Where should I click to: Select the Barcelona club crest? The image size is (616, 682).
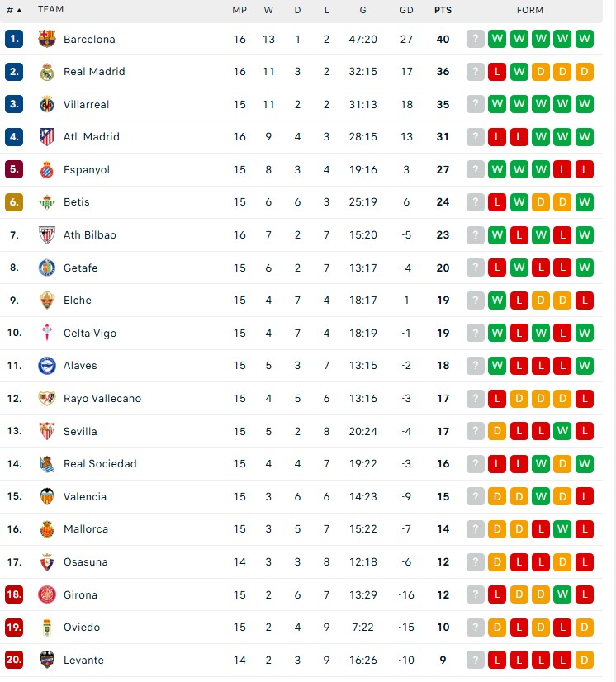click(x=49, y=39)
